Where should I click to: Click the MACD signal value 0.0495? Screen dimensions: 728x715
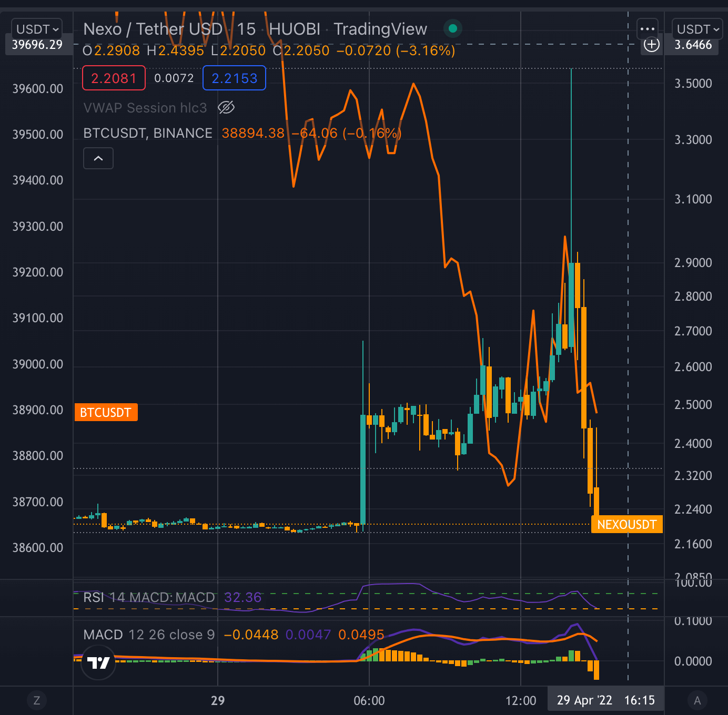click(361, 635)
